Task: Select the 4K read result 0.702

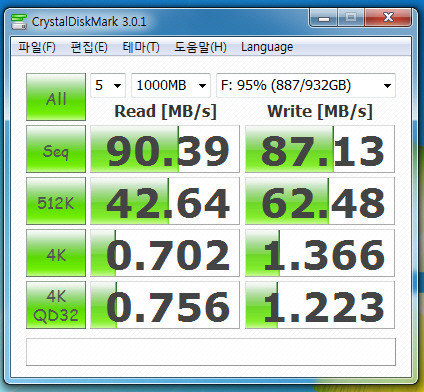Action: click(165, 253)
